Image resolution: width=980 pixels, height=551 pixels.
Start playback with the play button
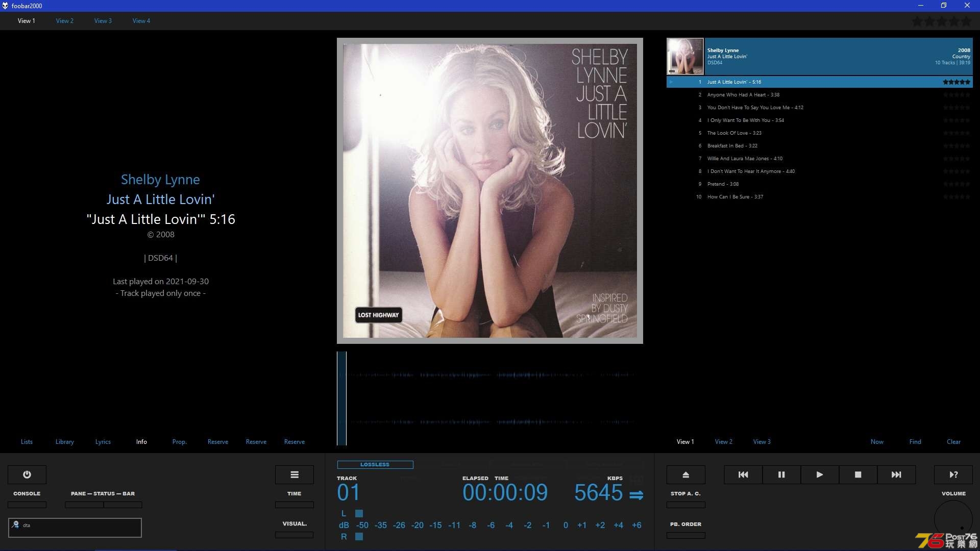pos(820,474)
